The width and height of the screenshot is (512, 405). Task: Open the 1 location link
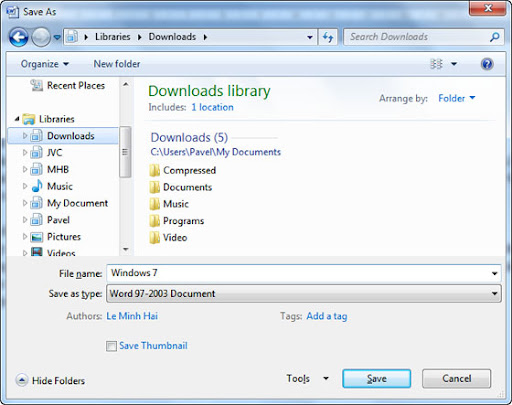(212, 107)
